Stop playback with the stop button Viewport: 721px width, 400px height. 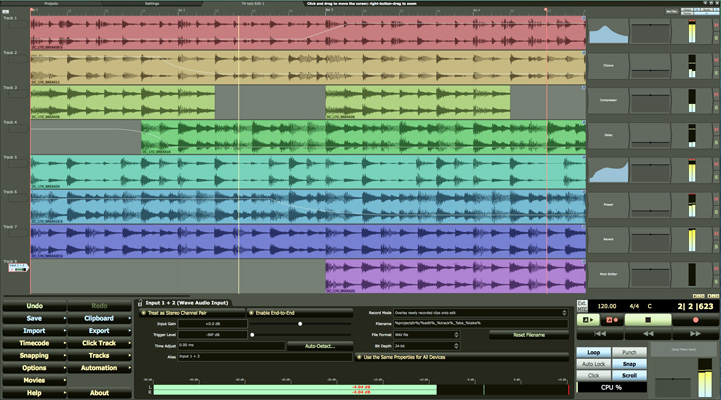(648, 320)
